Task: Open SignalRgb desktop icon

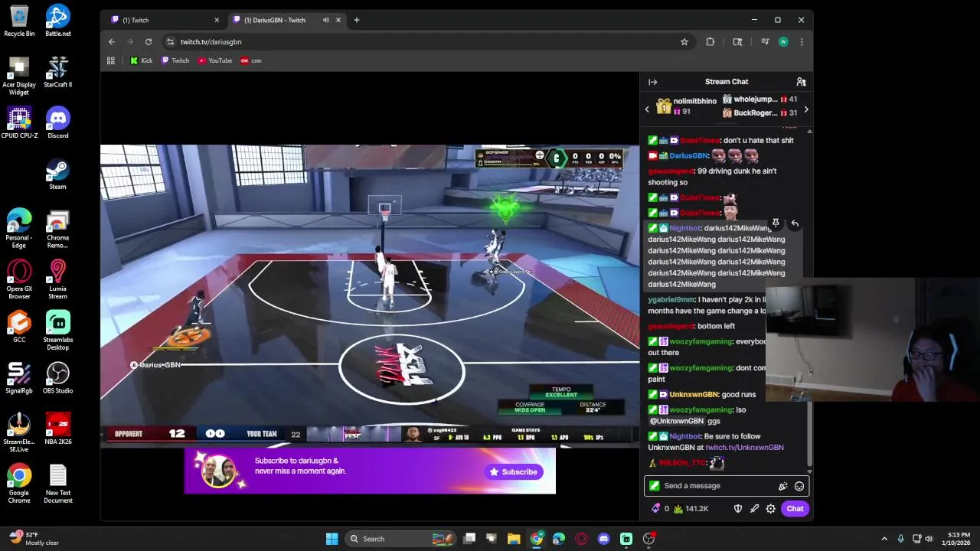Action: [19, 378]
